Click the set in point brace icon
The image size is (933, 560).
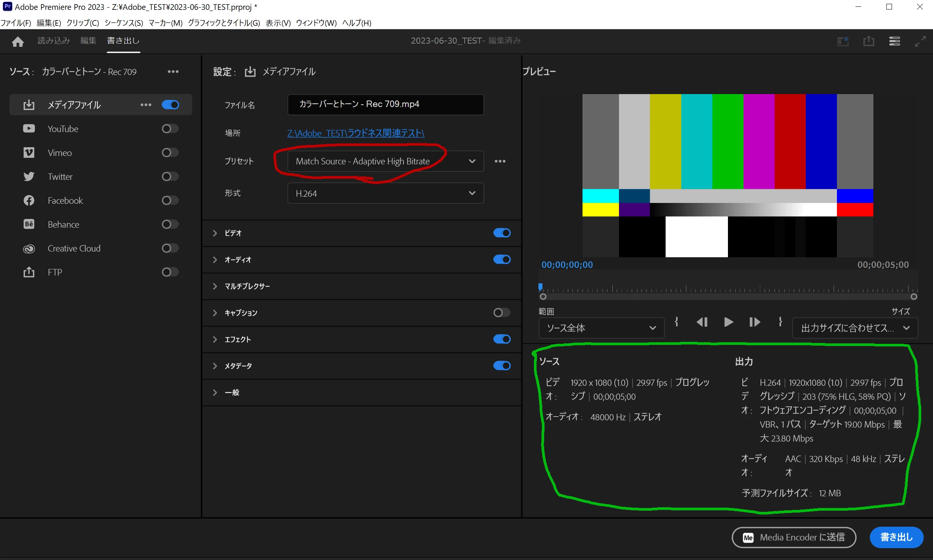click(676, 322)
